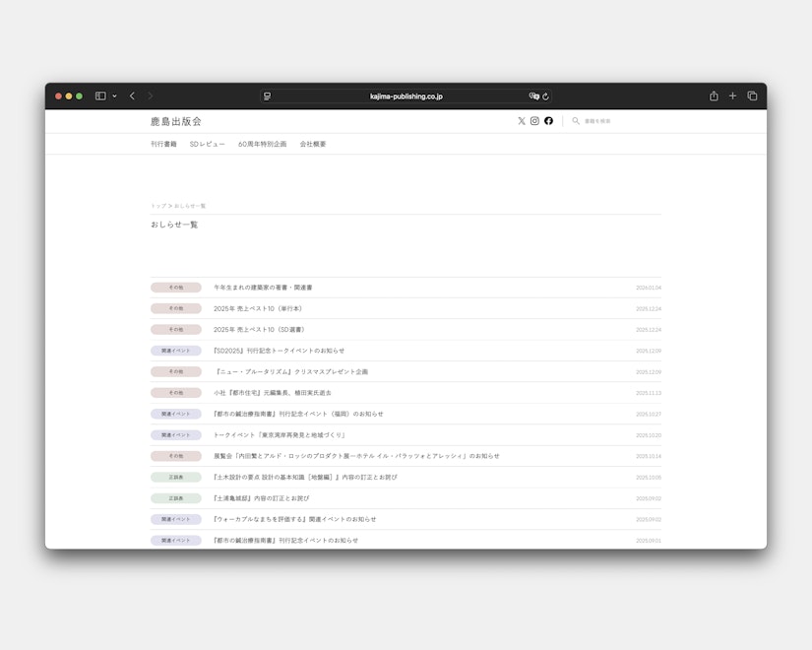Click the tab overview icon
Screen dimensions: 812x650
pos(752,96)
